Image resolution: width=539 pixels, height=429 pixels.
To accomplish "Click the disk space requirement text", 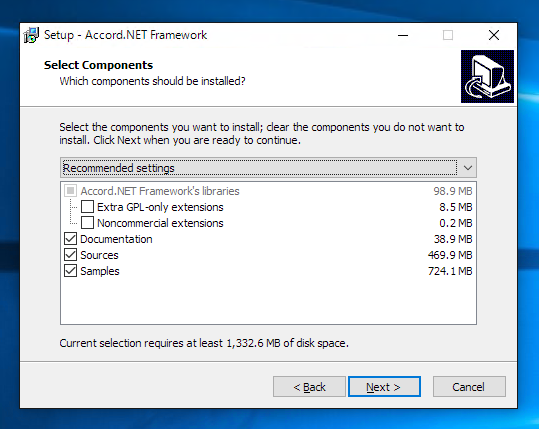I will coord(204,343).
